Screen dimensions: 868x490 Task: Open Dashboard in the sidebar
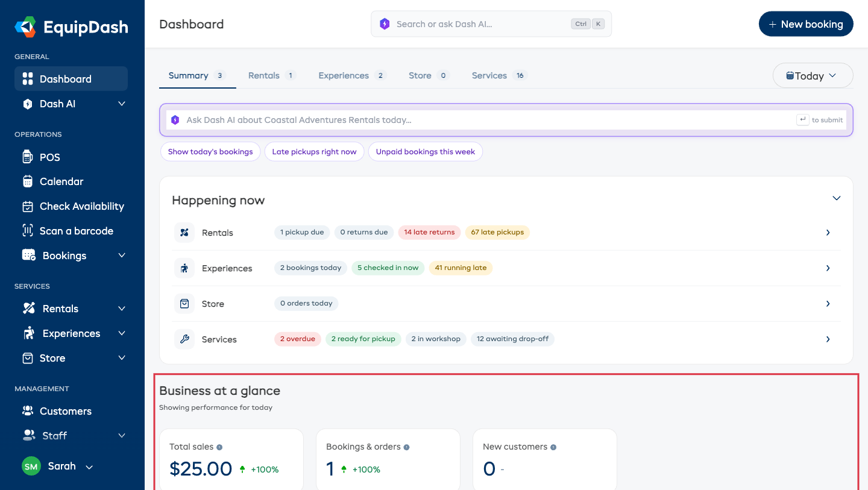(71, 79)
